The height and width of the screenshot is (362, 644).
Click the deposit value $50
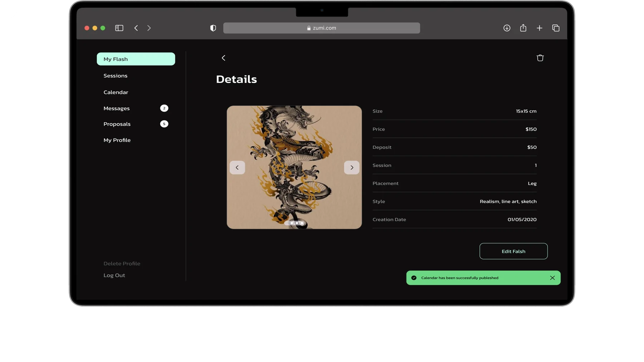click(x=532, y=147)
